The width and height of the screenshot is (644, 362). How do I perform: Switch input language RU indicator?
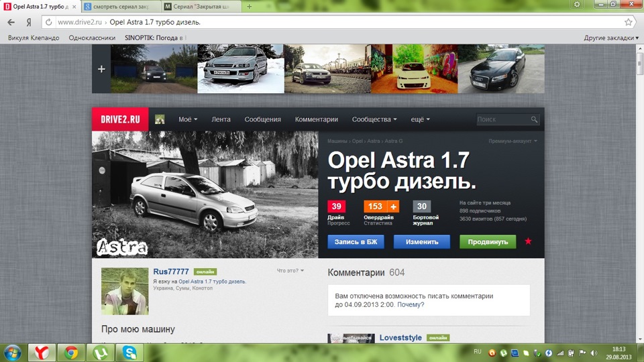(x=477, y=352)
